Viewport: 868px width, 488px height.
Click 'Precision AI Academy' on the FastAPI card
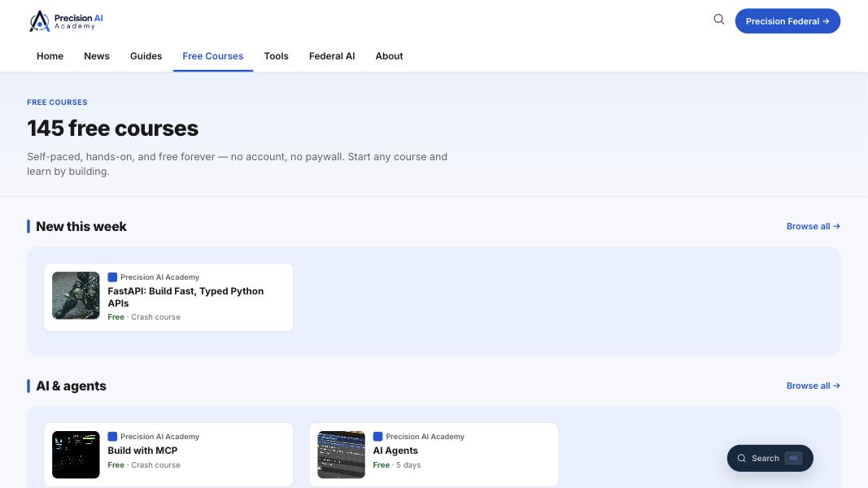160,277
